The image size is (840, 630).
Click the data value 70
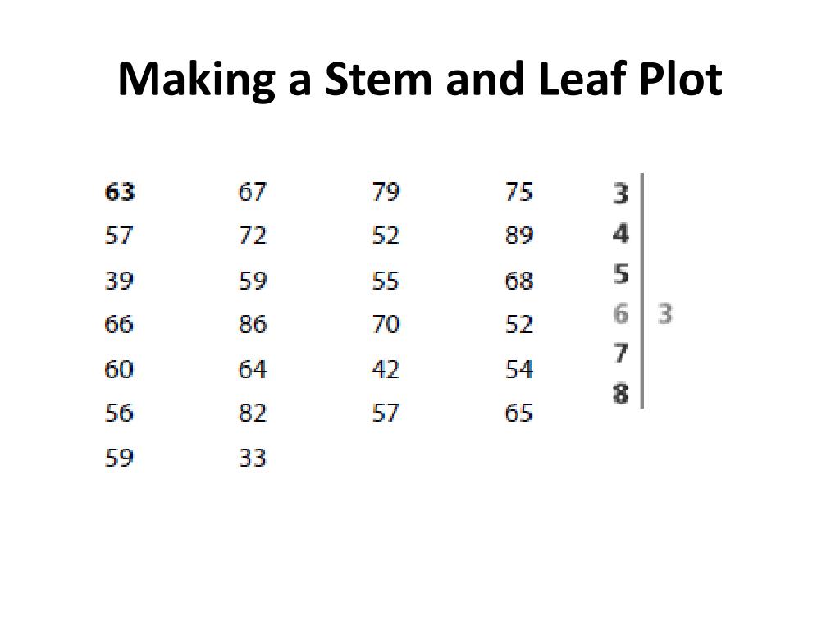tap(385, 325)
